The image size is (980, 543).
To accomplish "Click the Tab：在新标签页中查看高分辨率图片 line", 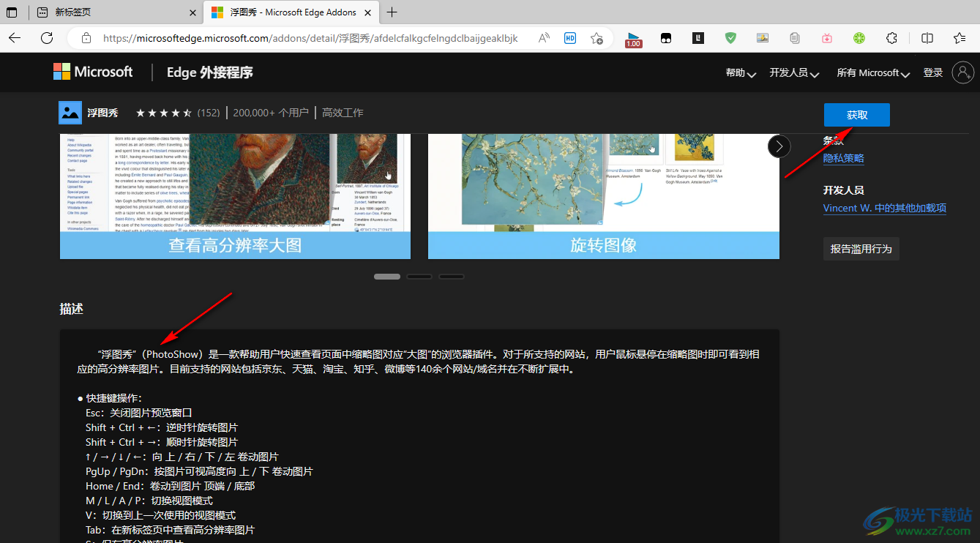I will tap(171, 530).
